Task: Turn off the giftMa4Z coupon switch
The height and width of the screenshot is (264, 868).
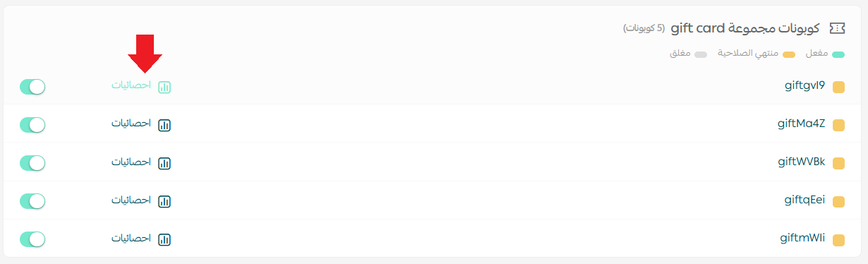Action: point(32,125)
